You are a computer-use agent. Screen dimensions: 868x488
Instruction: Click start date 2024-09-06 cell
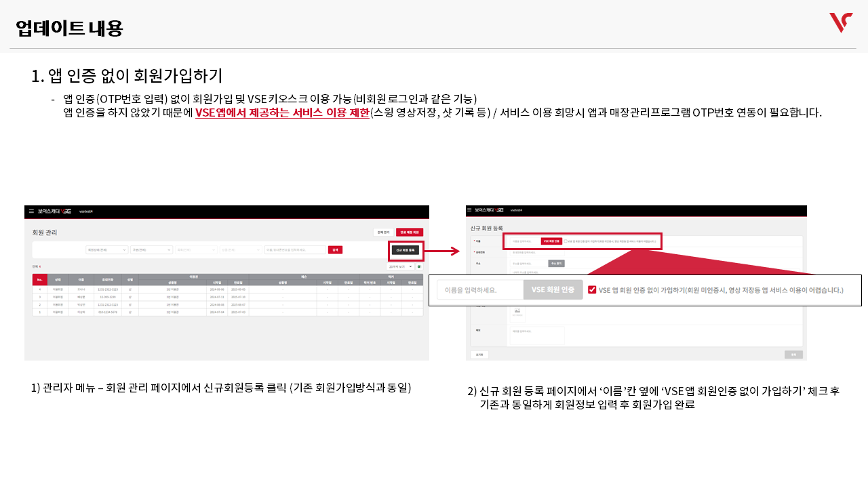click(x=217, y=289)
